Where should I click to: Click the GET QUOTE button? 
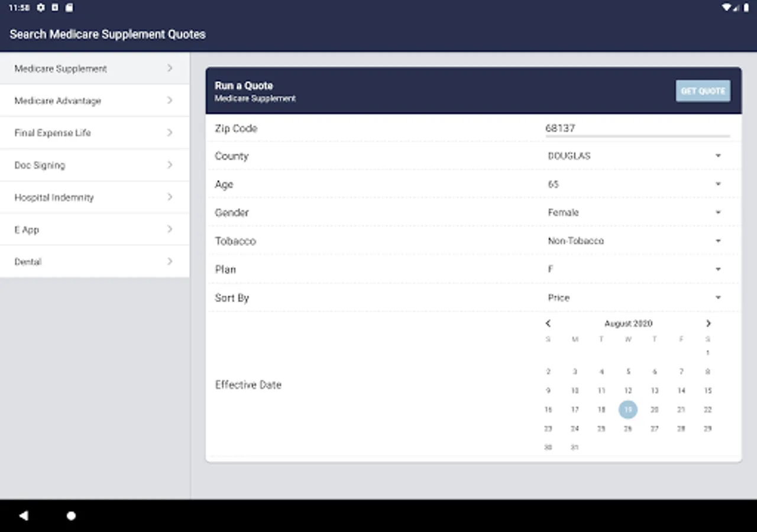coord(703,91)
